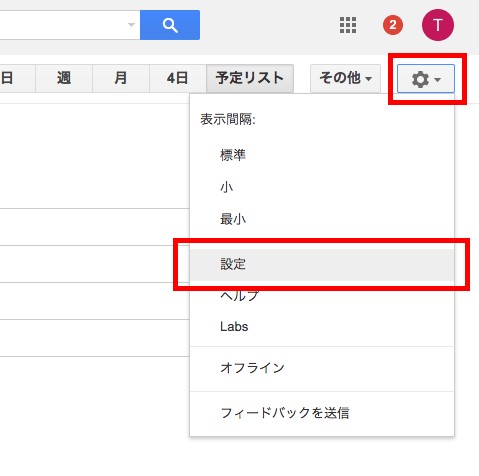Select the 予定リスト view tab

pyautogui.click(x=250, y=78)
